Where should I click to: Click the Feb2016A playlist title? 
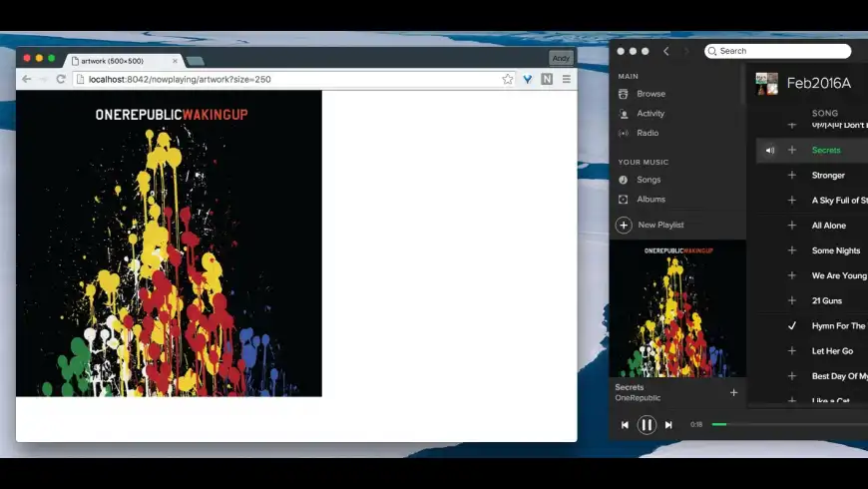pyautogui.click(x=819, y=83)
